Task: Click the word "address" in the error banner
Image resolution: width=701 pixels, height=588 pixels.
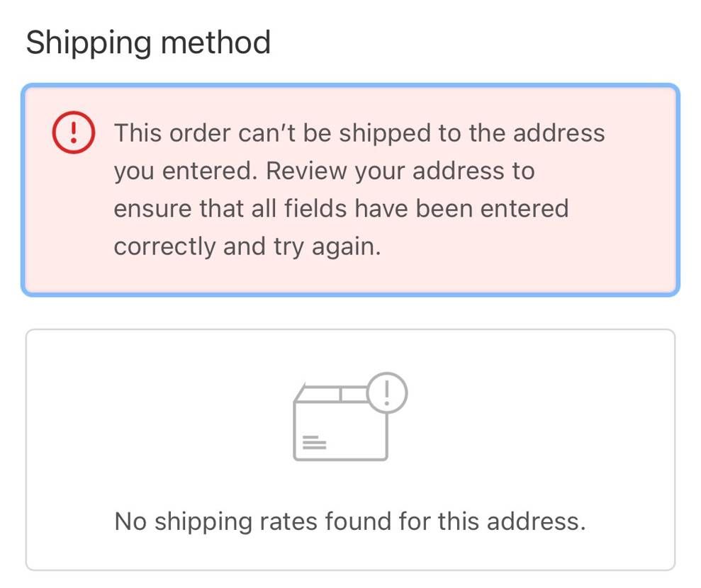Action: [559, 133]
